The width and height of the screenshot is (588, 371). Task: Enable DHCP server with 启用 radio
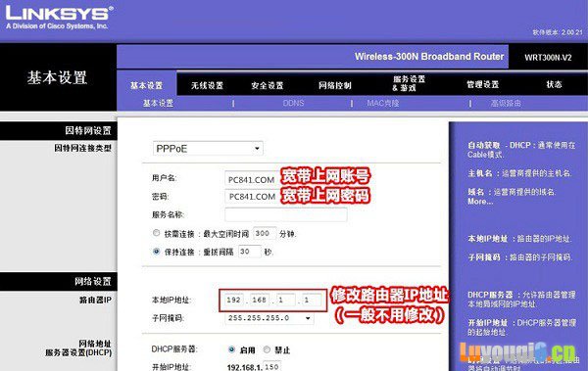click(x=231, y=349)
